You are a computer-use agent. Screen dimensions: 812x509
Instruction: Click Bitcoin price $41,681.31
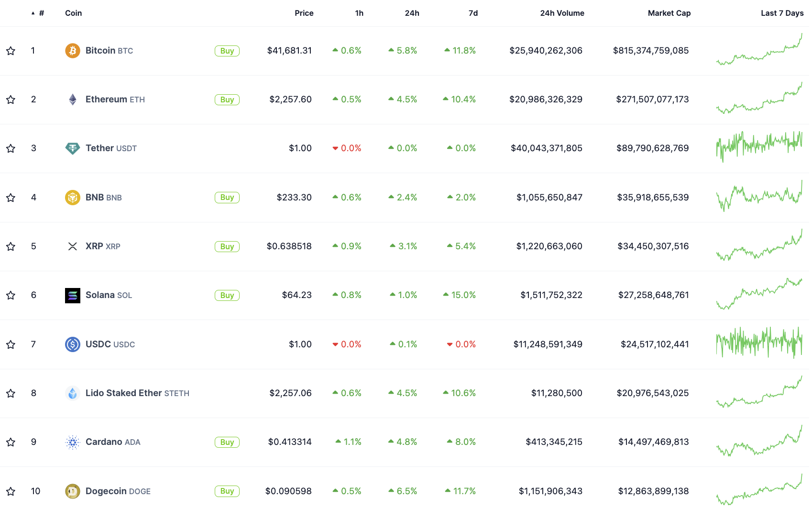point(289,51)
